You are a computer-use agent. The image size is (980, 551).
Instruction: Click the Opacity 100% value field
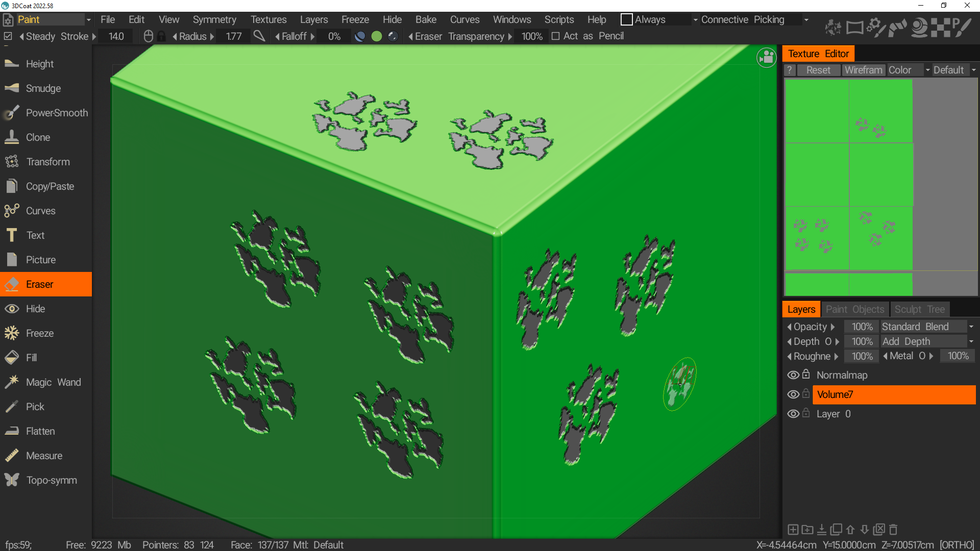[x=862, y=327]
